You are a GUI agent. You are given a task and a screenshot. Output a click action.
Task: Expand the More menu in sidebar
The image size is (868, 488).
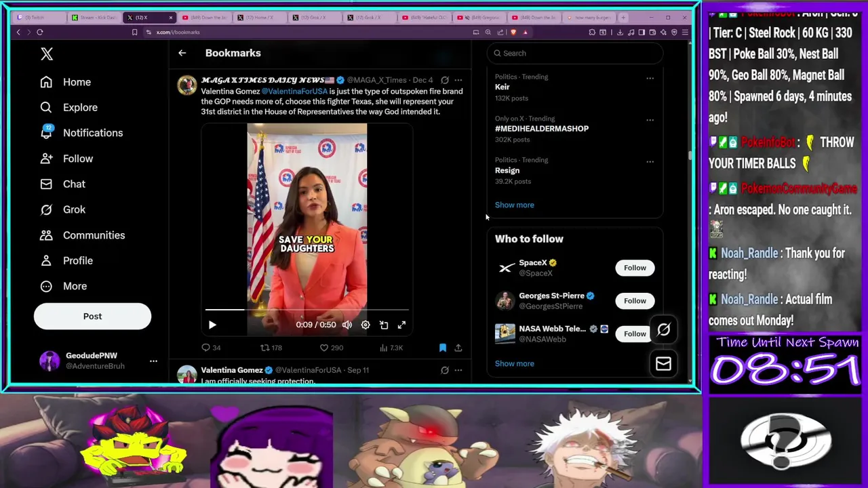64,286
